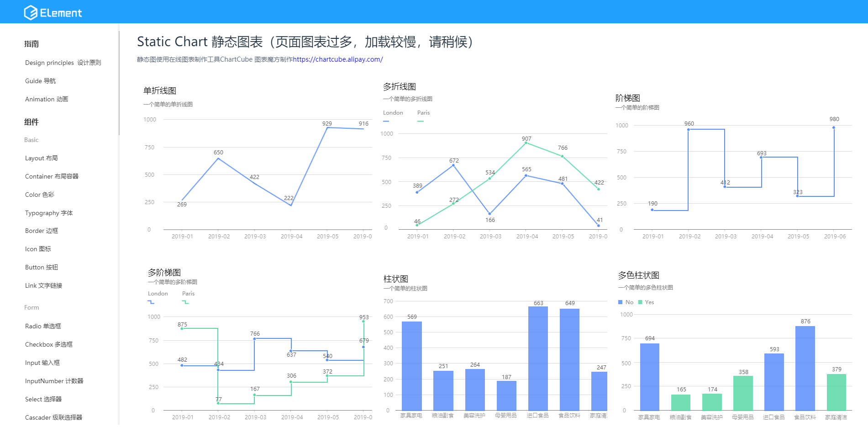
Task: Click the 650 peak in 单折线图
Action: (218, 158)
